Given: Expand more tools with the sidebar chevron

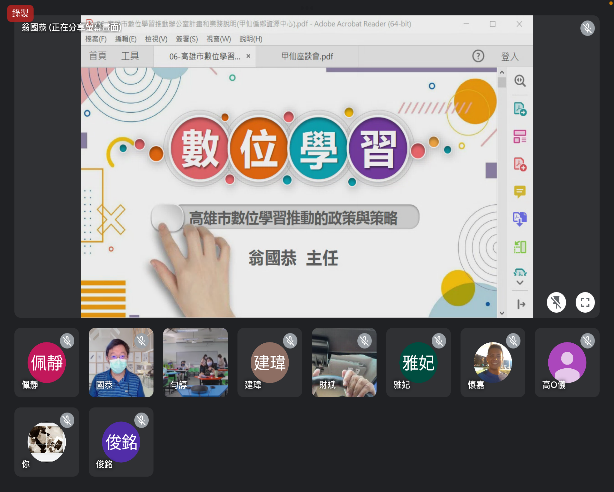Looking at the screenshot, I should point(520,282).
